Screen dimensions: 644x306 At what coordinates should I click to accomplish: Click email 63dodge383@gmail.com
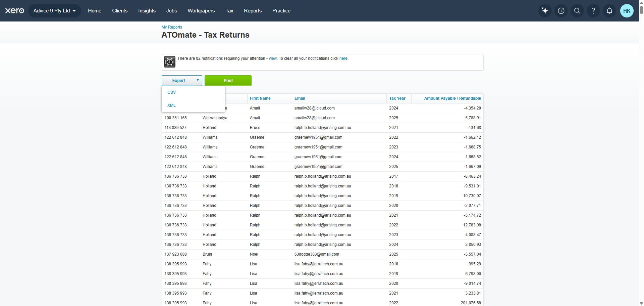(317, 254)
